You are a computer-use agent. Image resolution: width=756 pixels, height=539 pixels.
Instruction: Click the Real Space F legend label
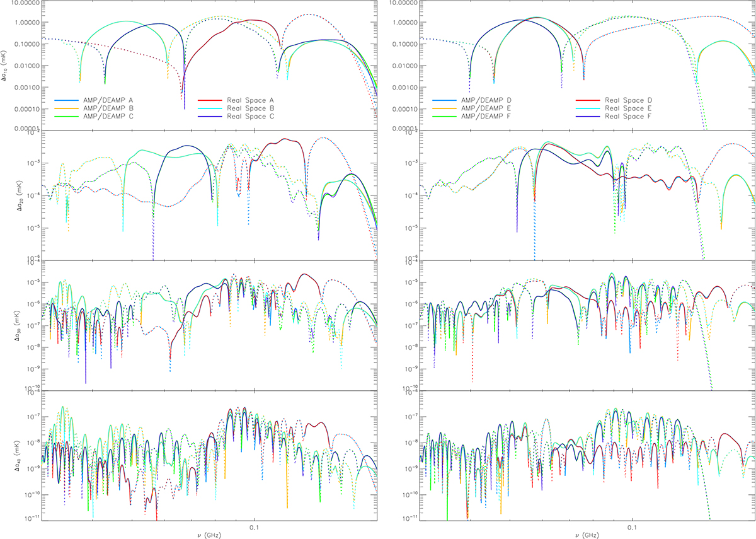tap(629, 117)
